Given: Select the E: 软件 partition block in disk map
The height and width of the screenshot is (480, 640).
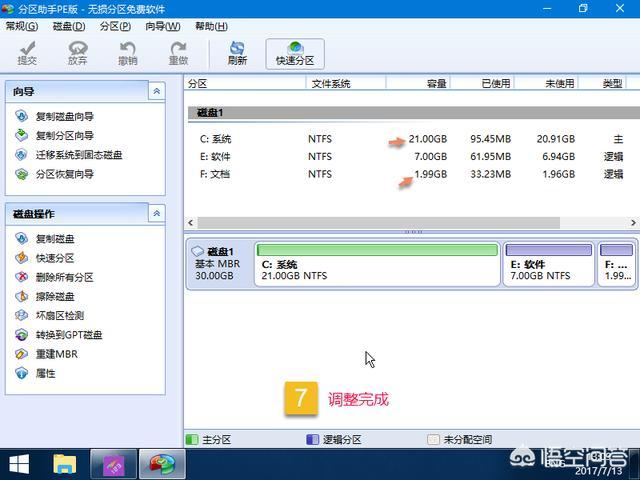Looking at the screenshot, I should (549, 264).
